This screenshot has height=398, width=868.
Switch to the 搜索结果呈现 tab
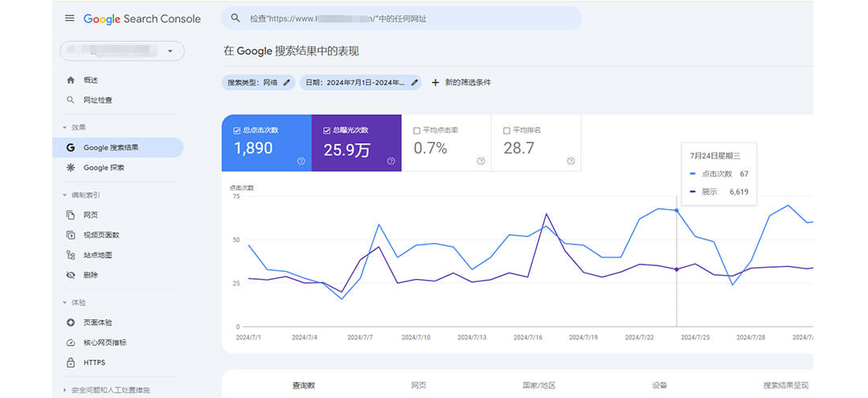(786, 385)
